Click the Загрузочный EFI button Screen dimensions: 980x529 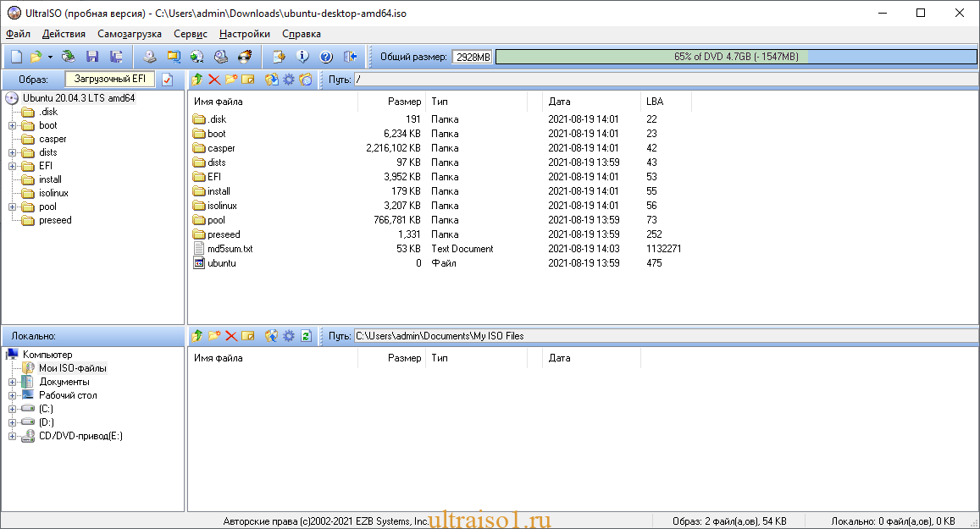click(110, 79)
